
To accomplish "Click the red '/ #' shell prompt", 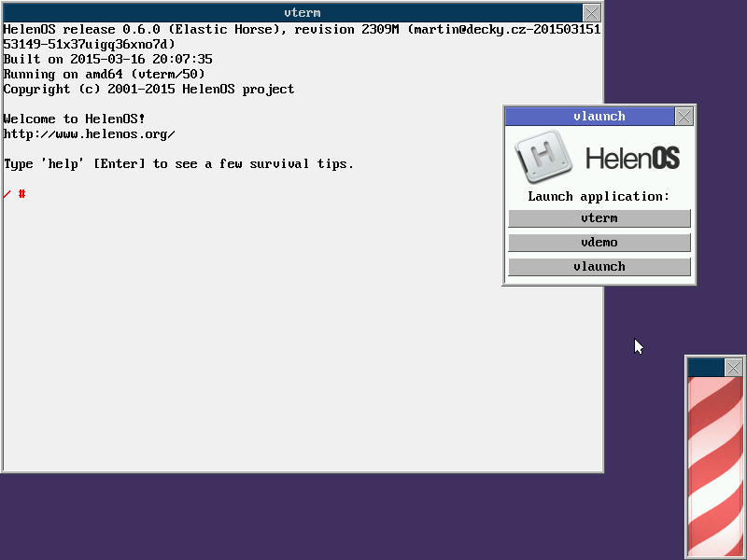I will [x=14, y=194].
